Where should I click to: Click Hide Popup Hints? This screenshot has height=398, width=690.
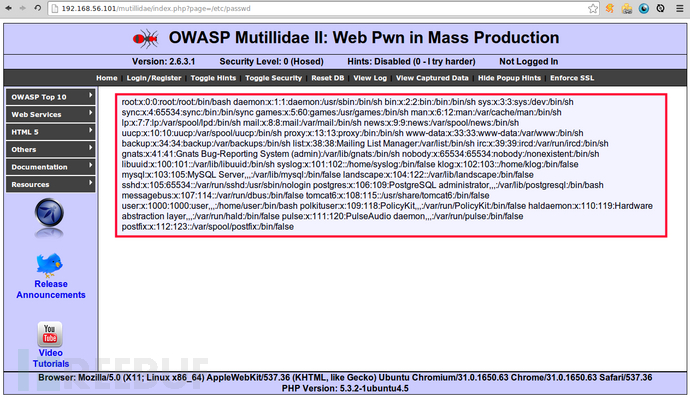point(510,78)
